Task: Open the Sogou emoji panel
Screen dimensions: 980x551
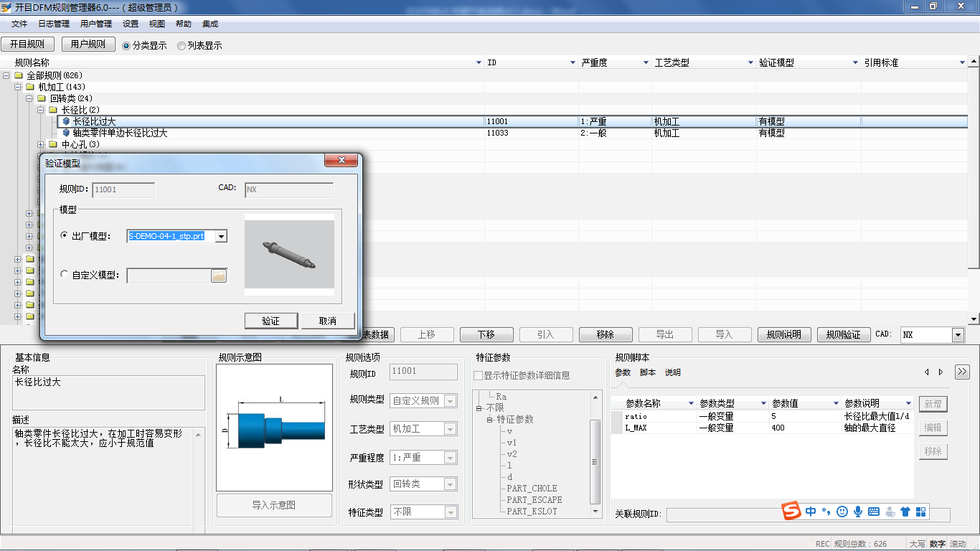Action: 842,512
